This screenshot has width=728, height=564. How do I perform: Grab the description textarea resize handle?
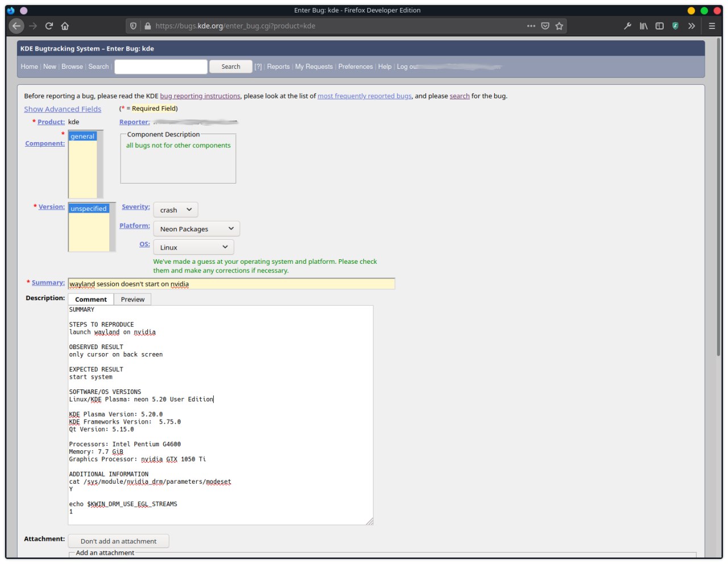click(x=370, y=521)
